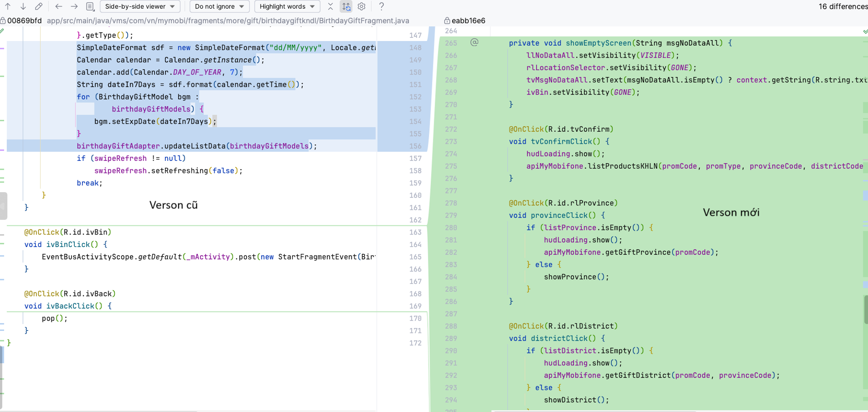Screen dimensions: 868x412
Task: Click the eabb16e6 revision label
Action: click(468, 21)
